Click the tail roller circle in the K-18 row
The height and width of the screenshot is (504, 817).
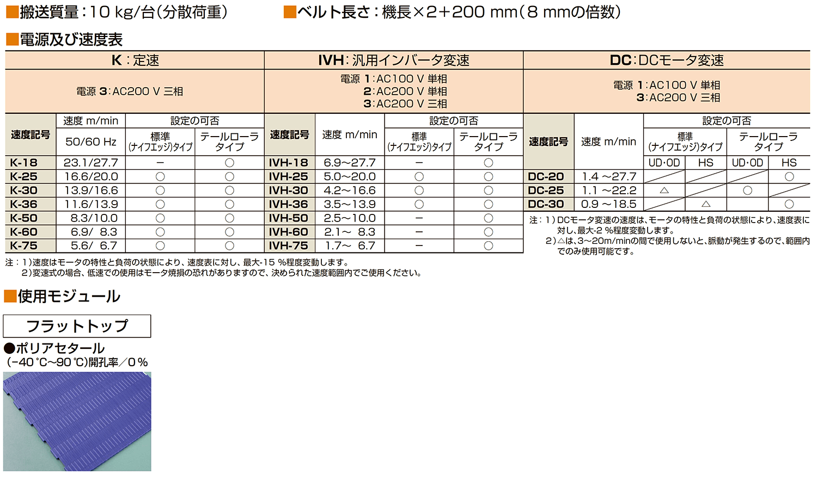[229, 163]
